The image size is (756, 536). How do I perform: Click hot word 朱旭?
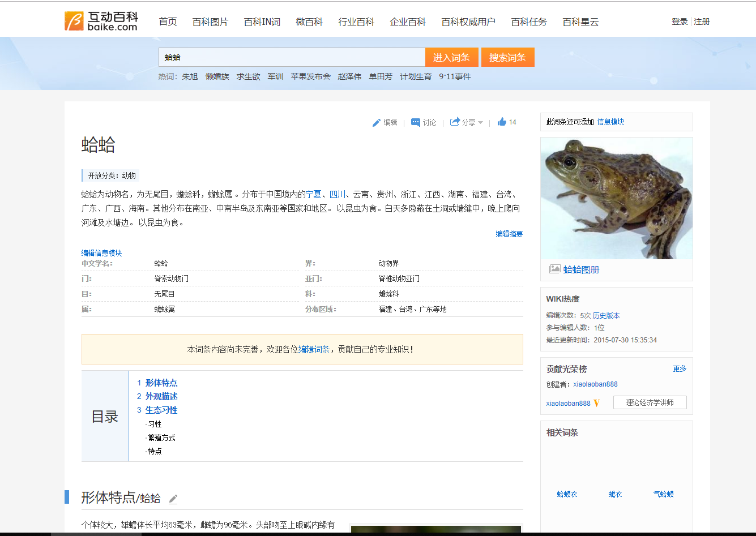(x=190, y=76)
